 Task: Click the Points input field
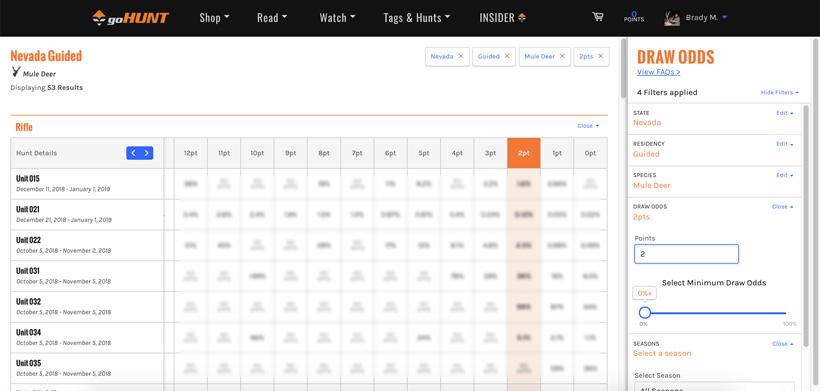[686, 254]
